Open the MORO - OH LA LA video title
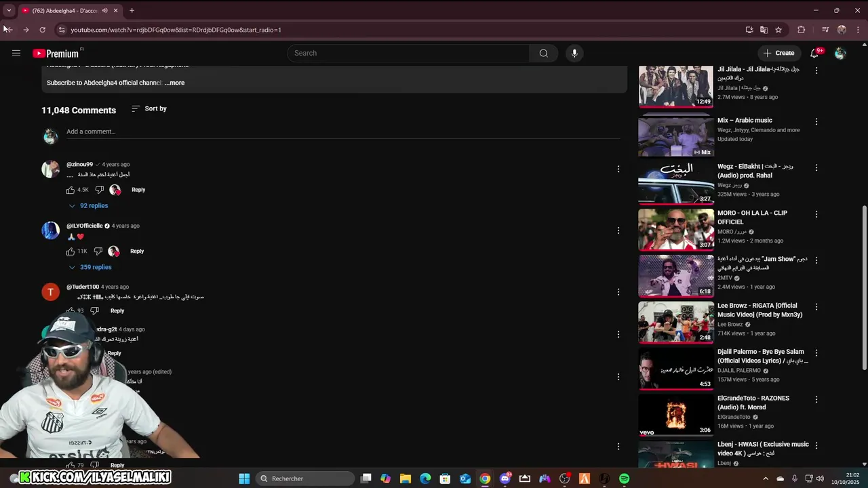 coord(752,218)
